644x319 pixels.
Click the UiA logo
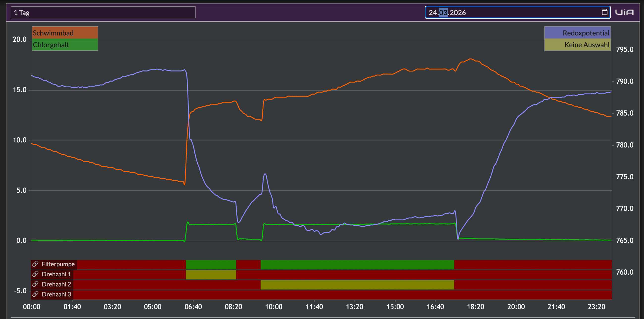[624, 12]
